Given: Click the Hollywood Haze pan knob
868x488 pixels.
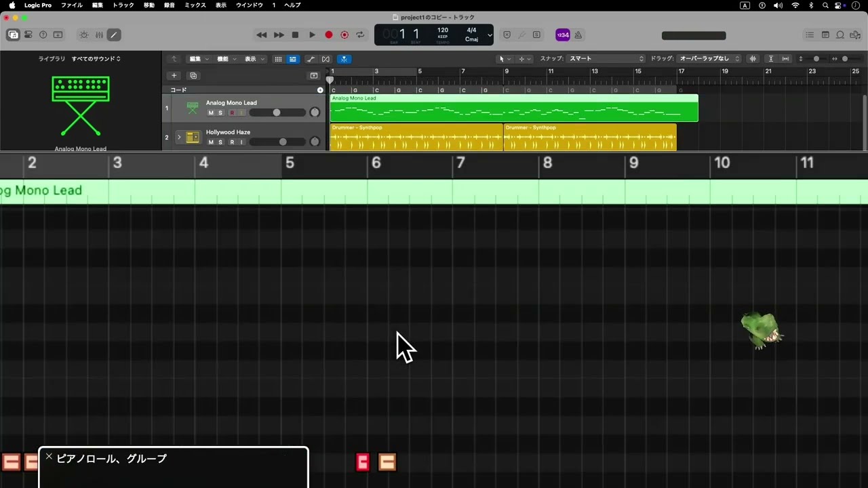Looking at the screenshot, I should tap(315, 142).
